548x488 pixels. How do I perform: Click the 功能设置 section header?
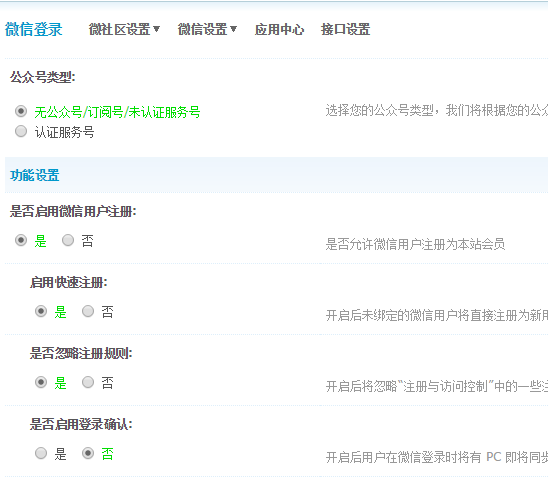pyautogui.click(x=35, y=175)
